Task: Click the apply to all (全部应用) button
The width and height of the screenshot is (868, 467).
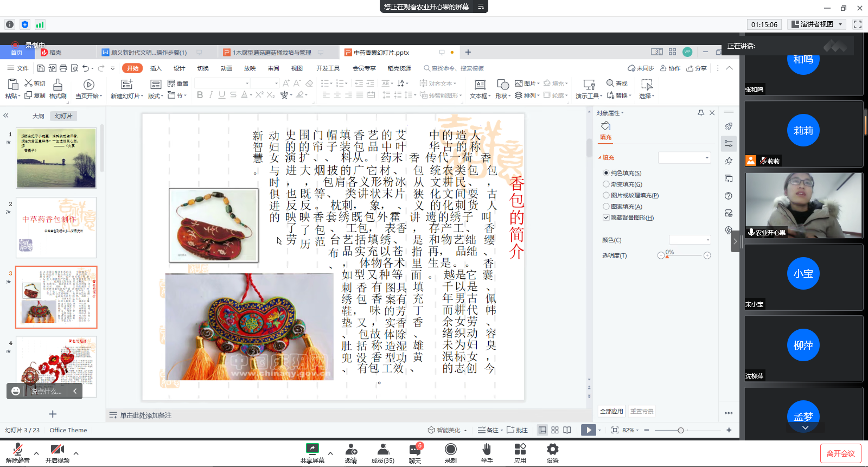Action: 611,411
